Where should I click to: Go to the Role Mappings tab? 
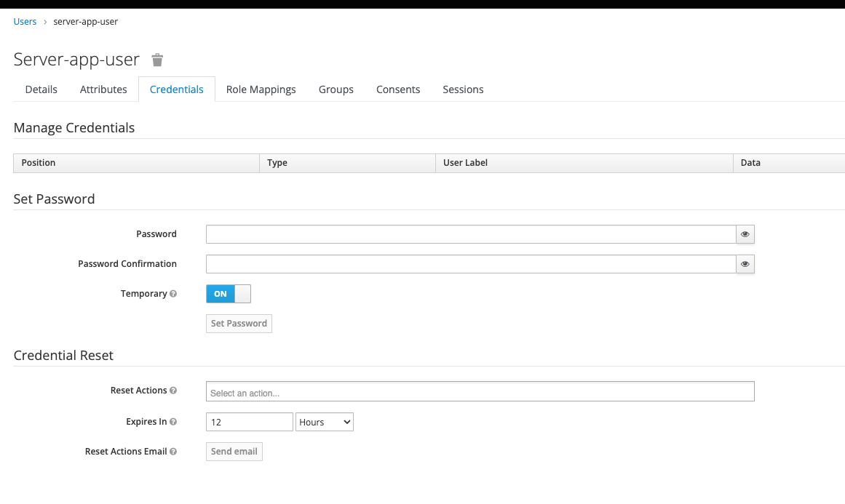click(261, 89)
